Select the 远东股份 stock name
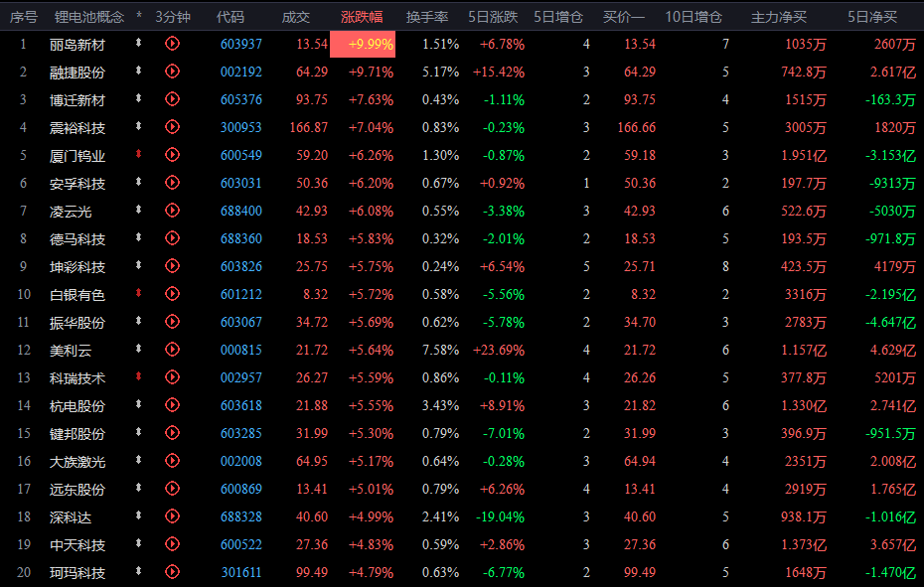Screen dimensions: 924x587 [77, 489]
